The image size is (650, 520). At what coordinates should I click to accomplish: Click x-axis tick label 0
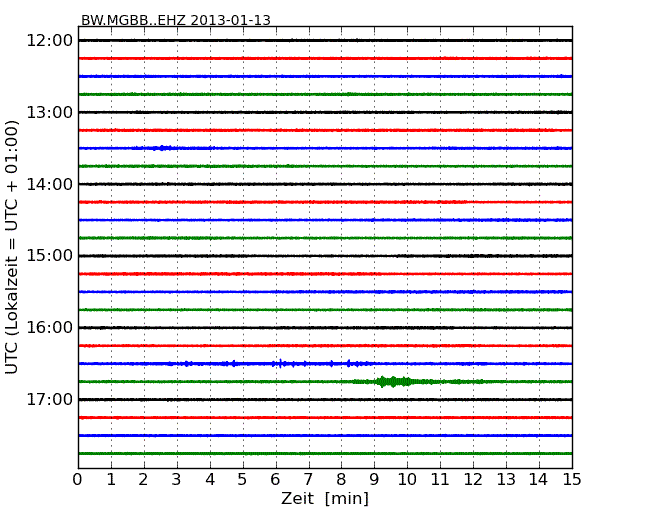78,480
